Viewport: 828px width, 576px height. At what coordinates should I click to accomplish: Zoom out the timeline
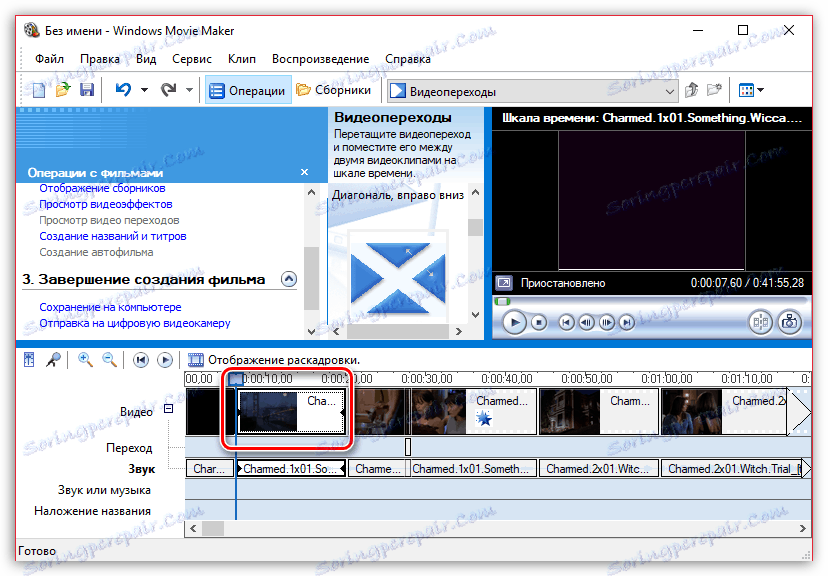click(109, 360)
